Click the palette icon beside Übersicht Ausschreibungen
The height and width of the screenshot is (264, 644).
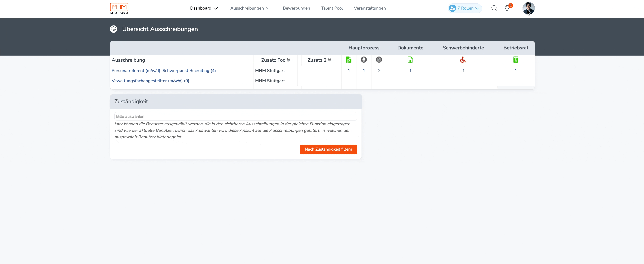coord(113,29)
